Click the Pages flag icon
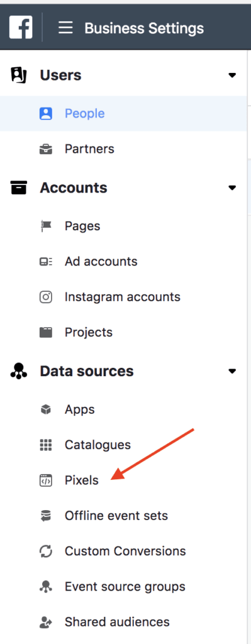The width and height of the screenshot is (251, 644). (x=45, y=226)
